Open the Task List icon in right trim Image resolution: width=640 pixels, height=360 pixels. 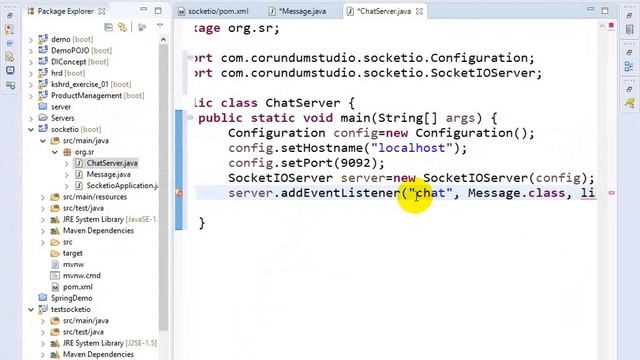pos(629,29)
